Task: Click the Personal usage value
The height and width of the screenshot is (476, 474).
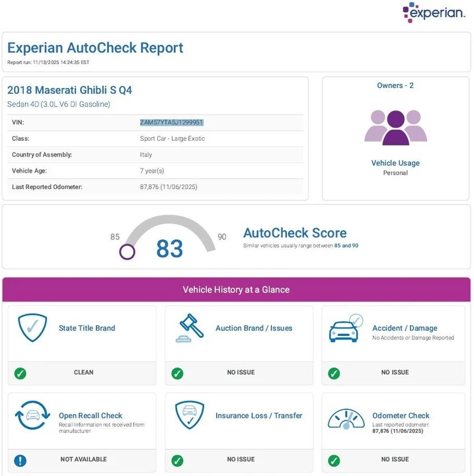Action: [x=395, y=173]
